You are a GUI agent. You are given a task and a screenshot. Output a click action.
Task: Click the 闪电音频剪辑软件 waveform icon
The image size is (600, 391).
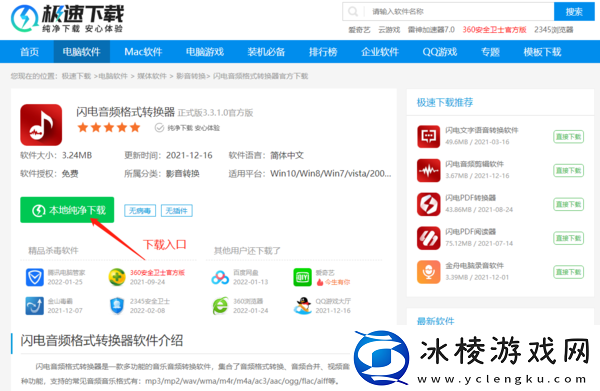tap(429, 170)
